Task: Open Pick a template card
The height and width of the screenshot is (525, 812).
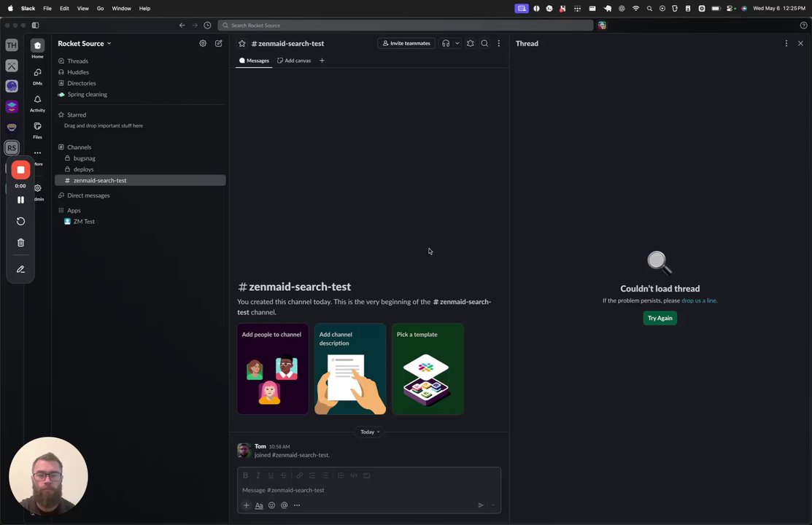Action: click(428, 369)
